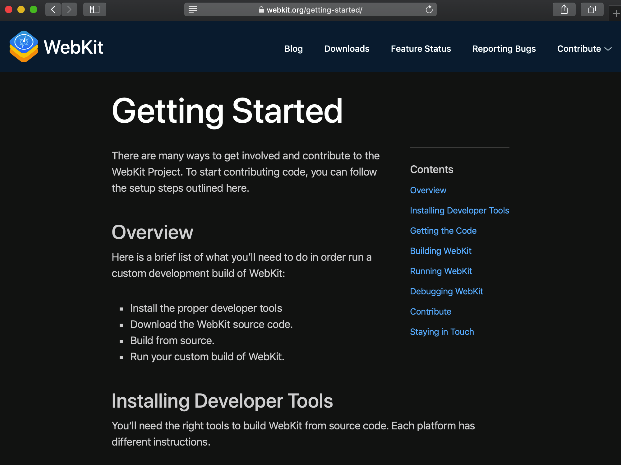The image size is (621, 465).
Task: Click the green full-screen window button
Action: tap(33, 10)
